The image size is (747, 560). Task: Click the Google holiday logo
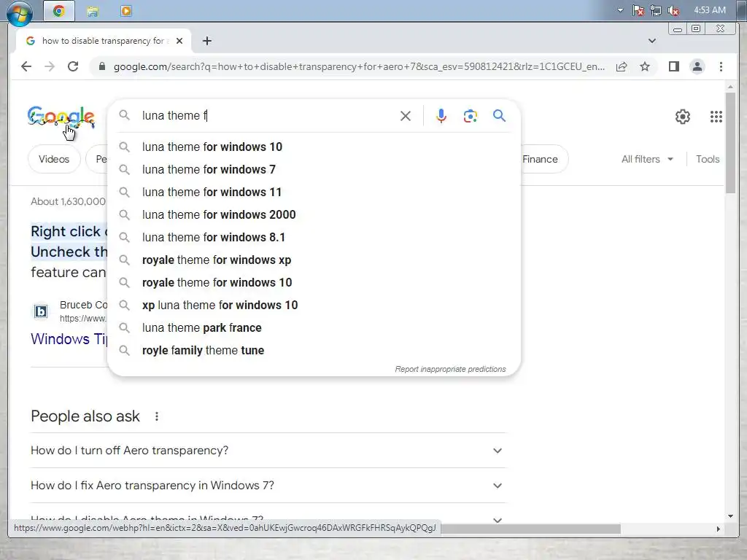pos(61,117)
